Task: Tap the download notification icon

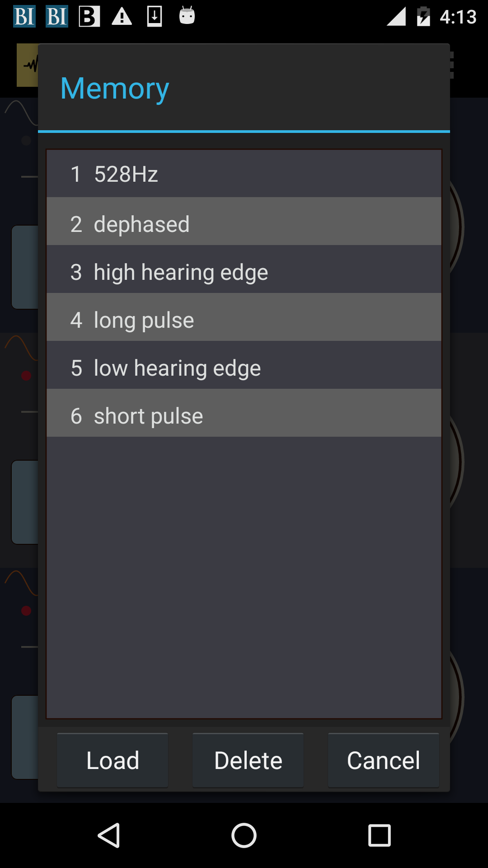Action: (x=155, y=17)
